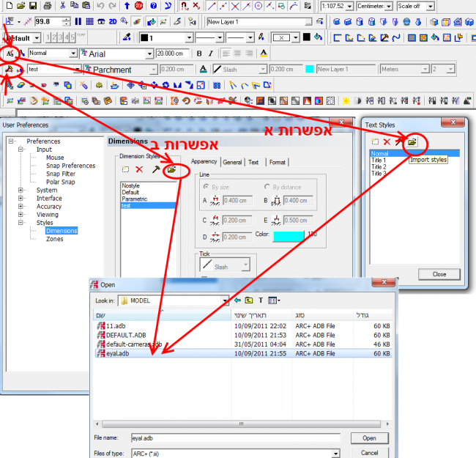
Task: Switch to the General tab
Action: click(232, 162)
